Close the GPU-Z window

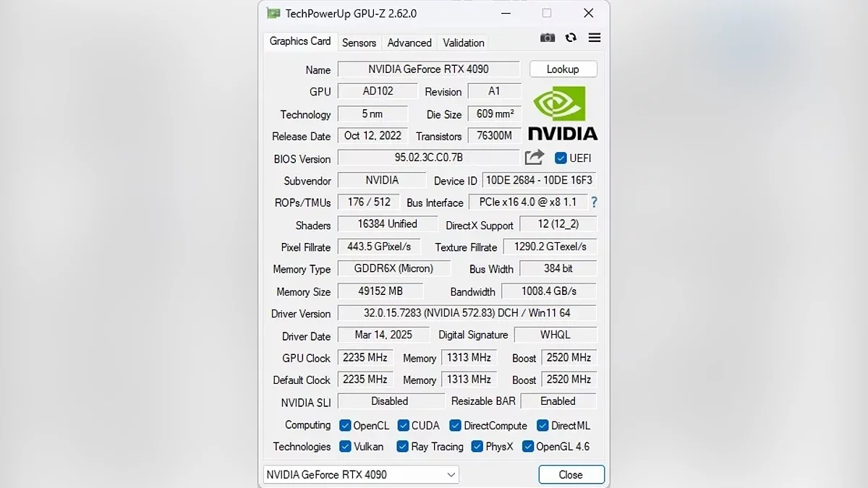[588, 13]
